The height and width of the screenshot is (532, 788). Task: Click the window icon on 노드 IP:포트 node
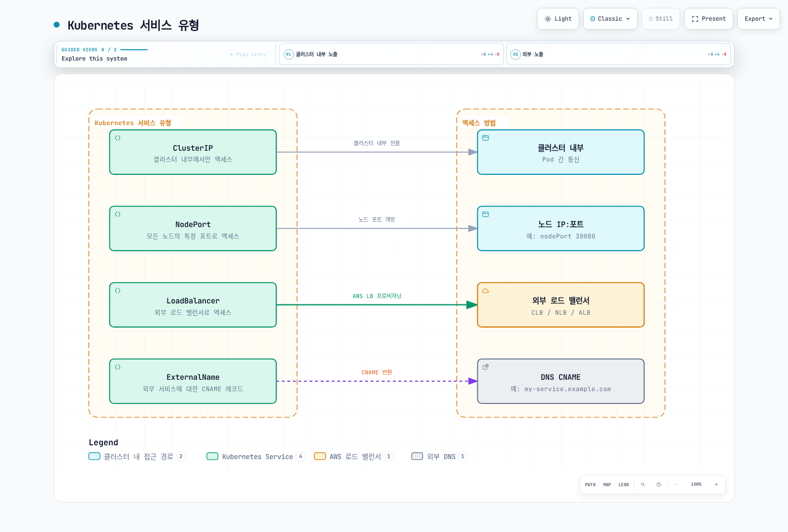click(x=486, y=214)
